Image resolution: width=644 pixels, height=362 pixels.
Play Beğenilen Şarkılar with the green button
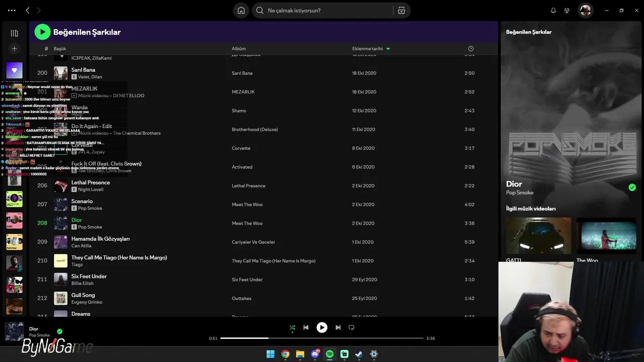tap(42, 32)
